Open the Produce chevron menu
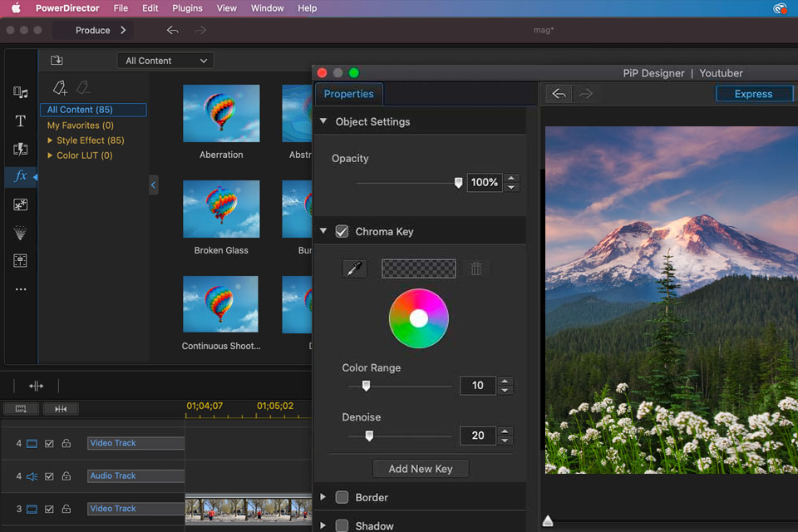The image size is (798, 532). tap(123, 30)
